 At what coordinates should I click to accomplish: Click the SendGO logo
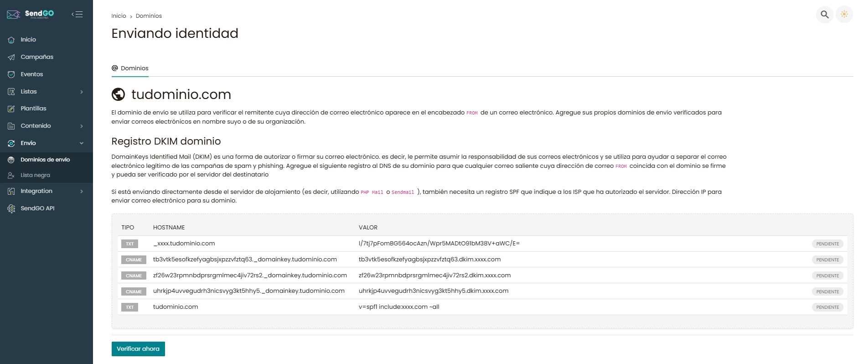[x=31, y=14]
